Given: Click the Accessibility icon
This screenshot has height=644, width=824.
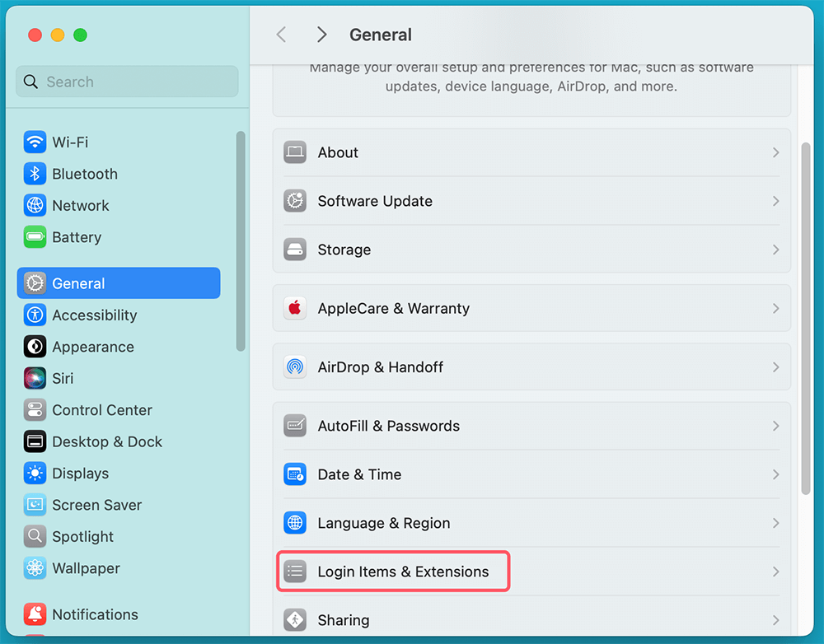Looking at the screenshot, I should point(35,315).
